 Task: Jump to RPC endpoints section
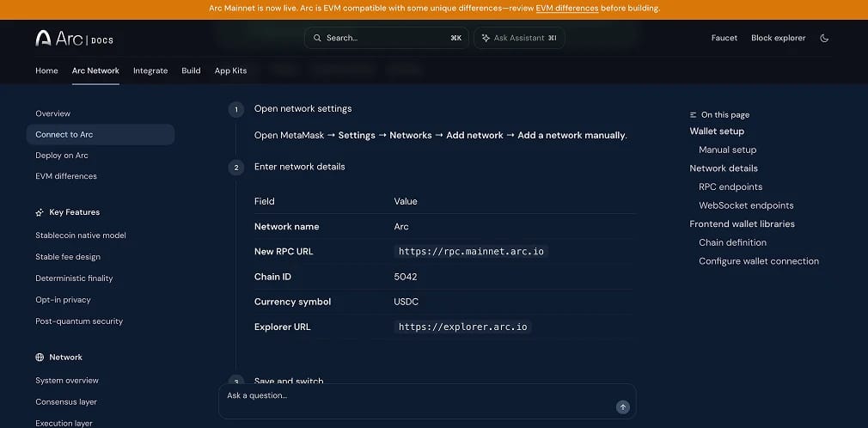click(730, 186)
